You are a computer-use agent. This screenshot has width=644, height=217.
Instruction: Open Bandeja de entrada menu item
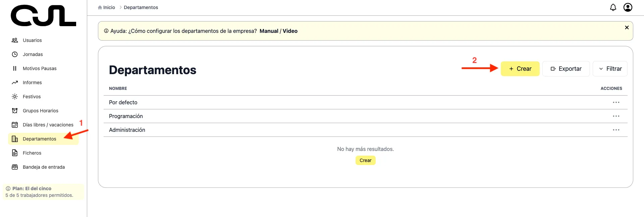[44, 167]
